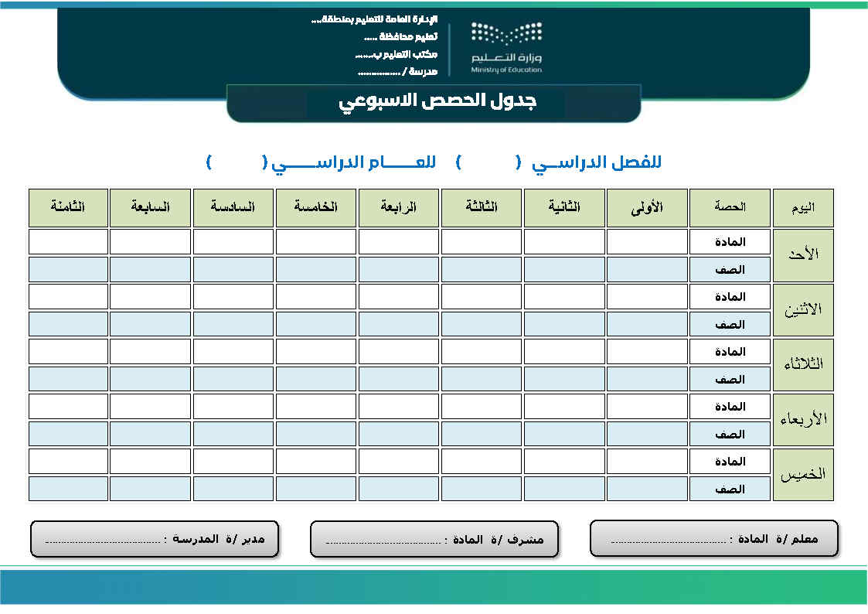Click the day cell 'الثلاثاء'

(x=803, y=365)
